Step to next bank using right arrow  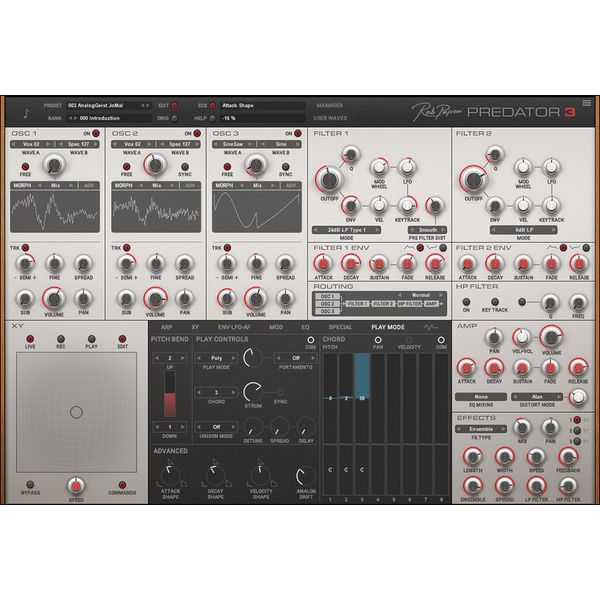pos(75,118)
